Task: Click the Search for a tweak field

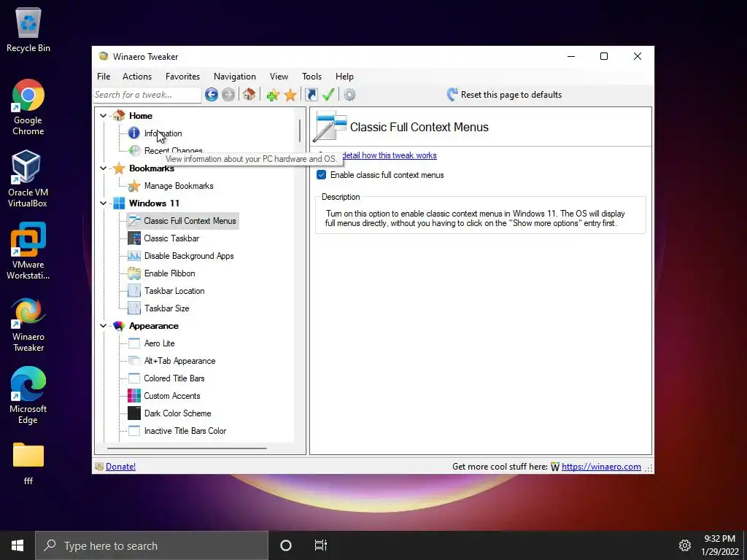Action: (x=147, y=95)
